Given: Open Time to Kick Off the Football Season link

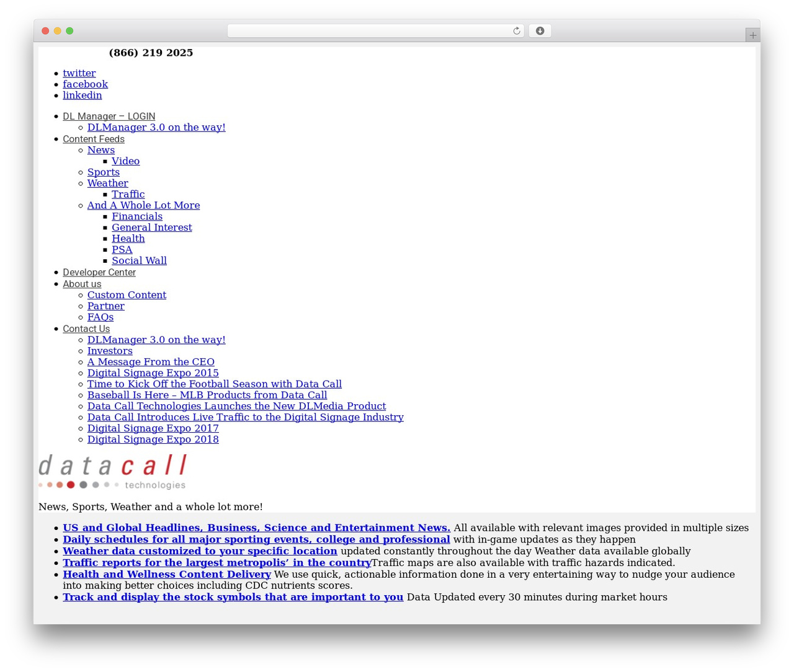Looking at the screenshot, I should click(215, 385).
